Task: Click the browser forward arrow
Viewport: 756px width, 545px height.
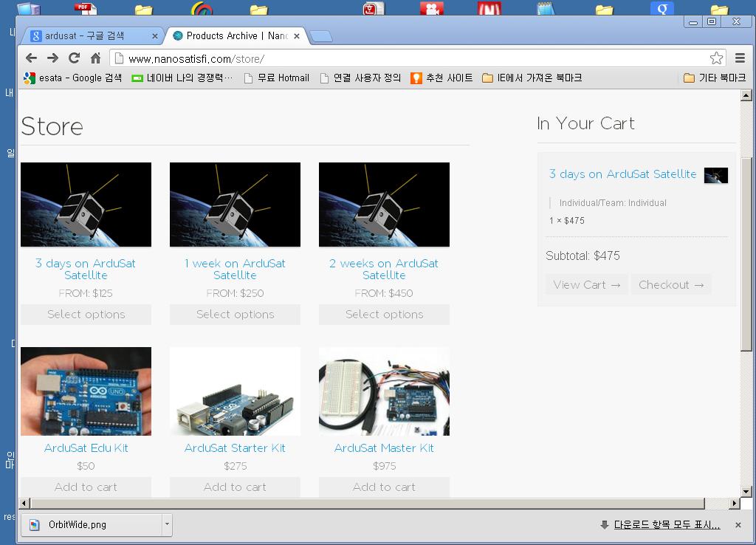Action: pos(52,58)
